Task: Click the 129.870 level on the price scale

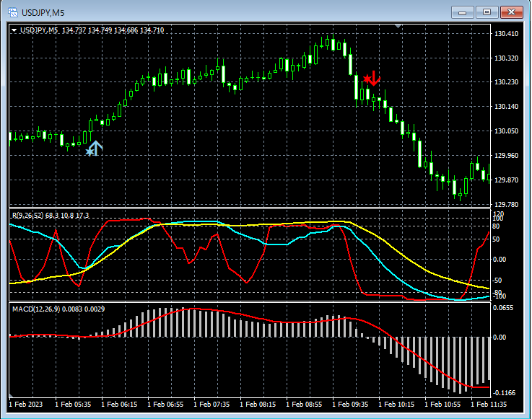Action: click(506, 180)
